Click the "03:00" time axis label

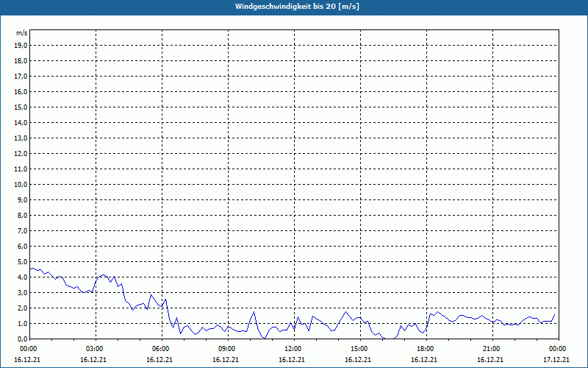tap(95, 349)
